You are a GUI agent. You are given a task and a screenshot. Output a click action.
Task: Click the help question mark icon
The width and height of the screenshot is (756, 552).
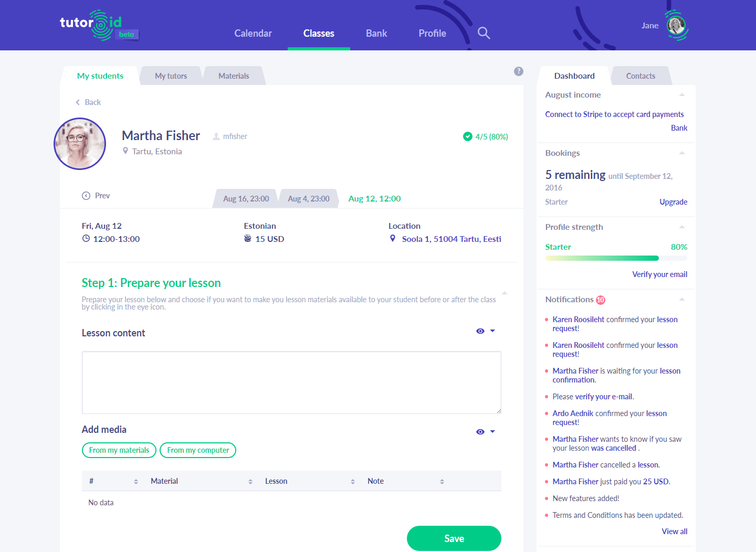tap(519, 71)
